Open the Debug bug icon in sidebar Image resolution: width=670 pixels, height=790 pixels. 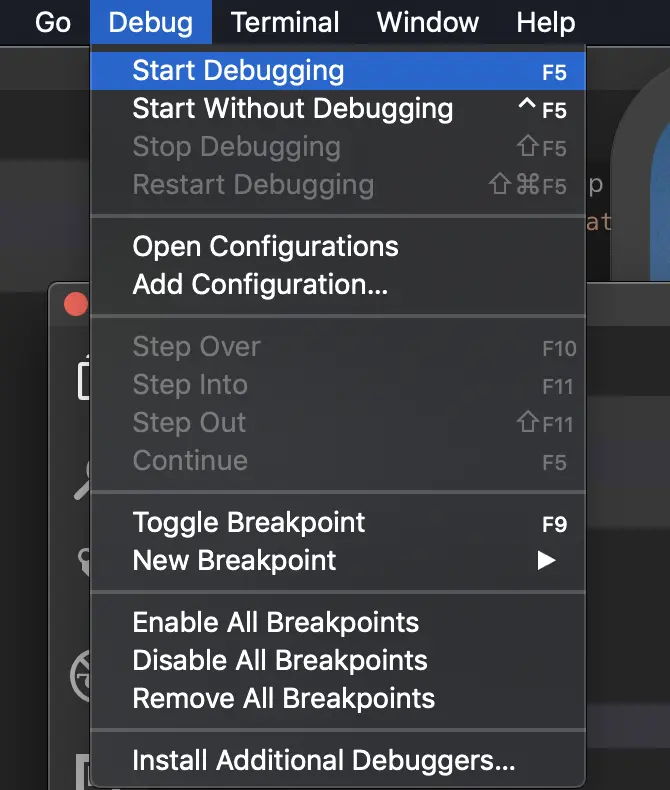click(x=82, y=676)
